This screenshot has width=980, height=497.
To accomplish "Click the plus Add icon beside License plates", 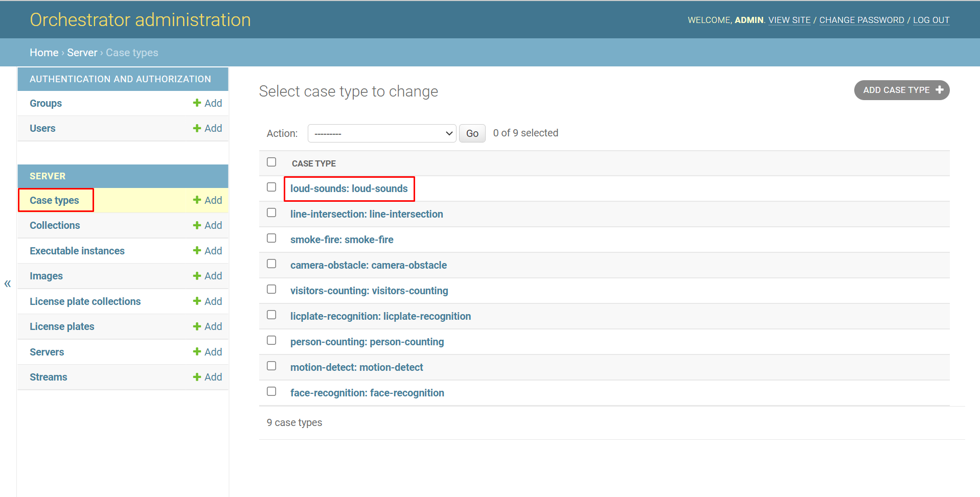I will click(x=197, y=326).
